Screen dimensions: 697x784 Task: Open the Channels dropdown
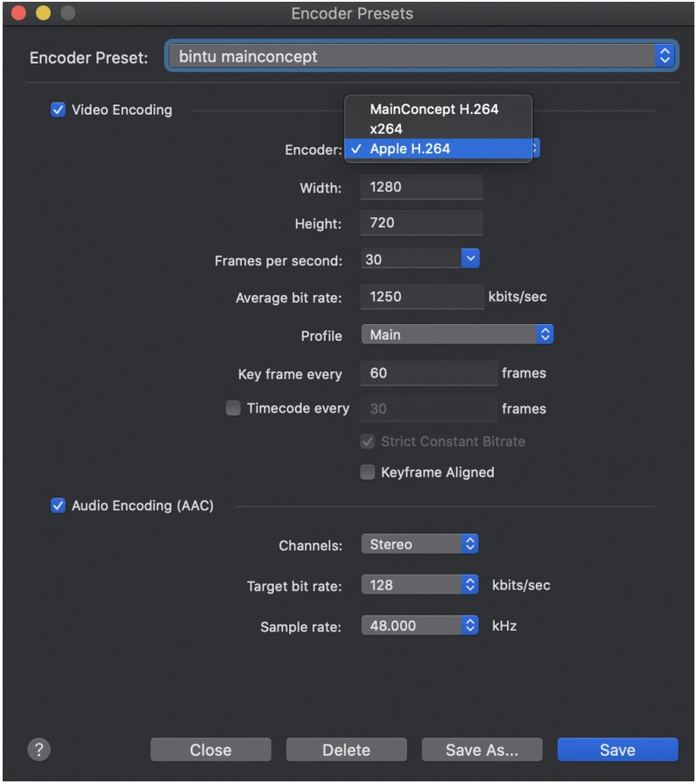(469, 543)
